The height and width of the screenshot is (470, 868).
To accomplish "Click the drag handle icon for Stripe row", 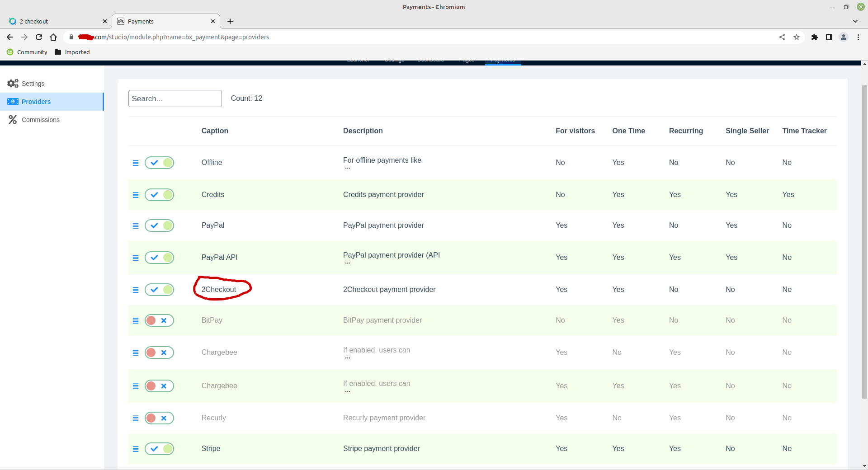I will [x=135, y=449].
